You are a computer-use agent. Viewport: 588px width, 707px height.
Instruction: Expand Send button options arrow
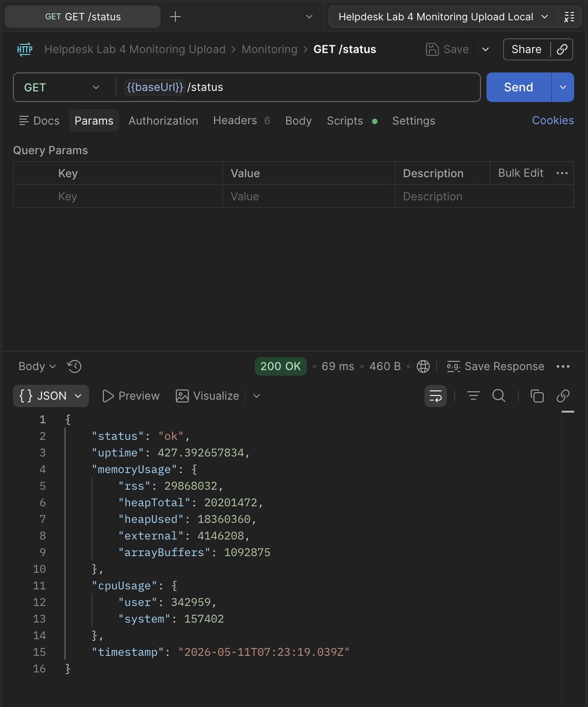point(563,87)
